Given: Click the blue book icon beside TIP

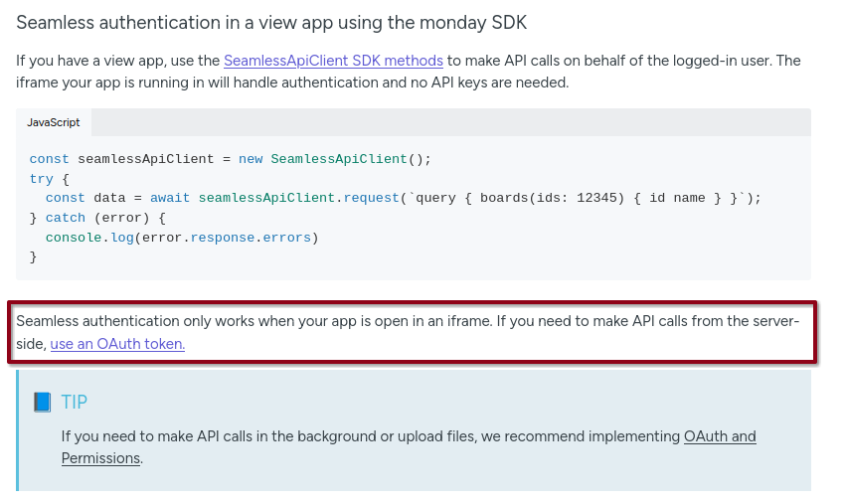Looking at the screenshot, I should [x=42, y=403].
